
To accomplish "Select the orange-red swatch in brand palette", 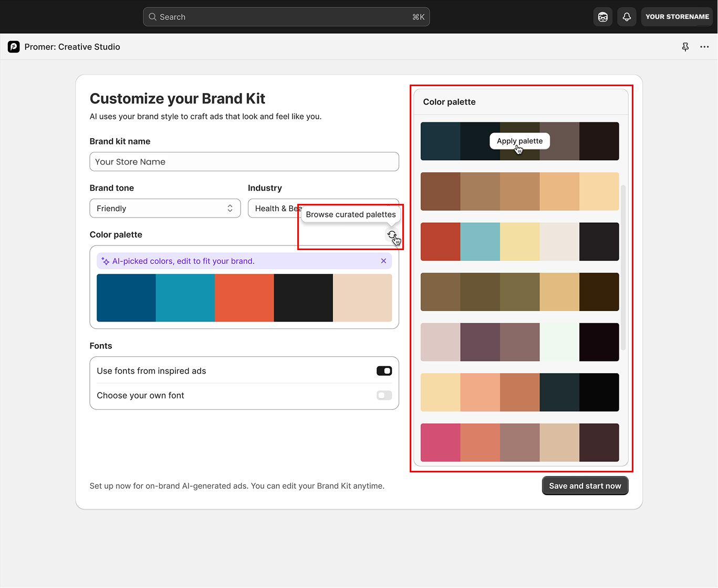I will 244,298.
